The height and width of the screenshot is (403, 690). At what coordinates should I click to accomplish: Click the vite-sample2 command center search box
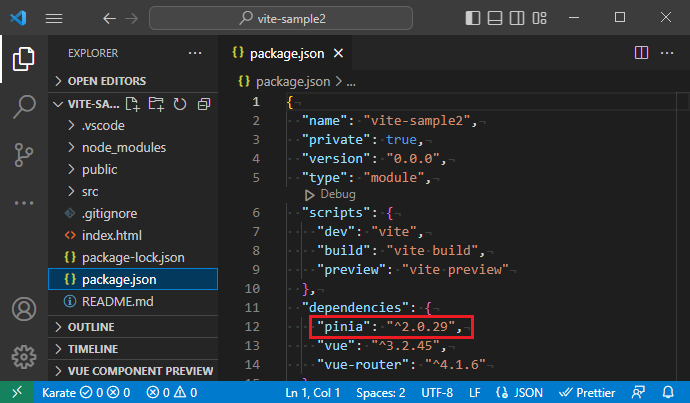point(281,18)
